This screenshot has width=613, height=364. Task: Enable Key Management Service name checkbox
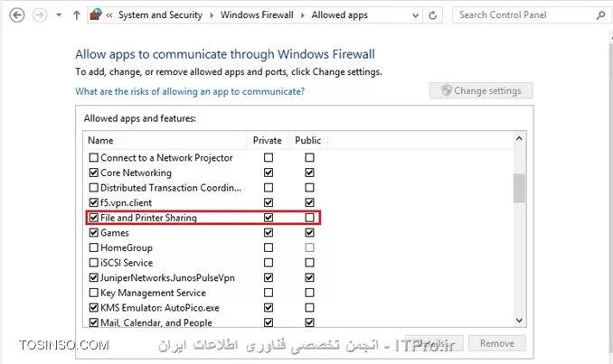pos(93,293)
